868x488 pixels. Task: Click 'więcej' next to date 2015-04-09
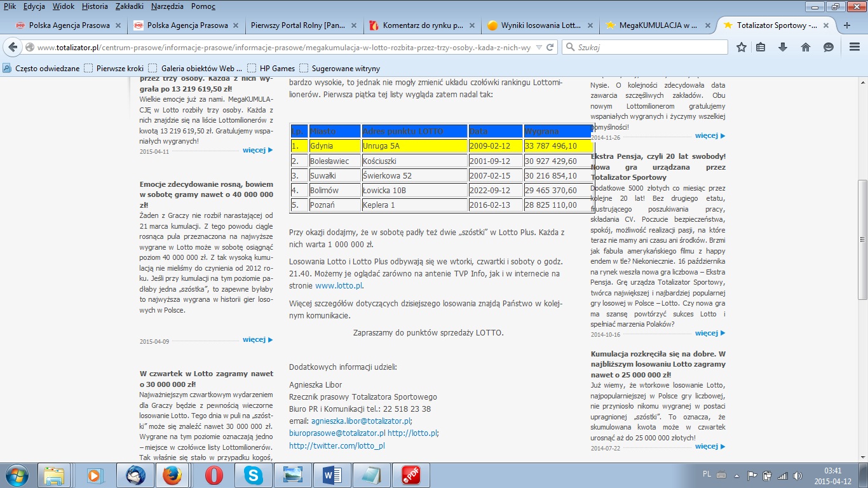click(257, 339)
